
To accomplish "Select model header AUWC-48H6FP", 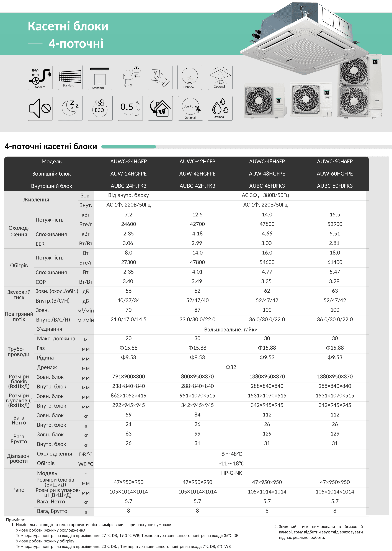I will (267, 161).
